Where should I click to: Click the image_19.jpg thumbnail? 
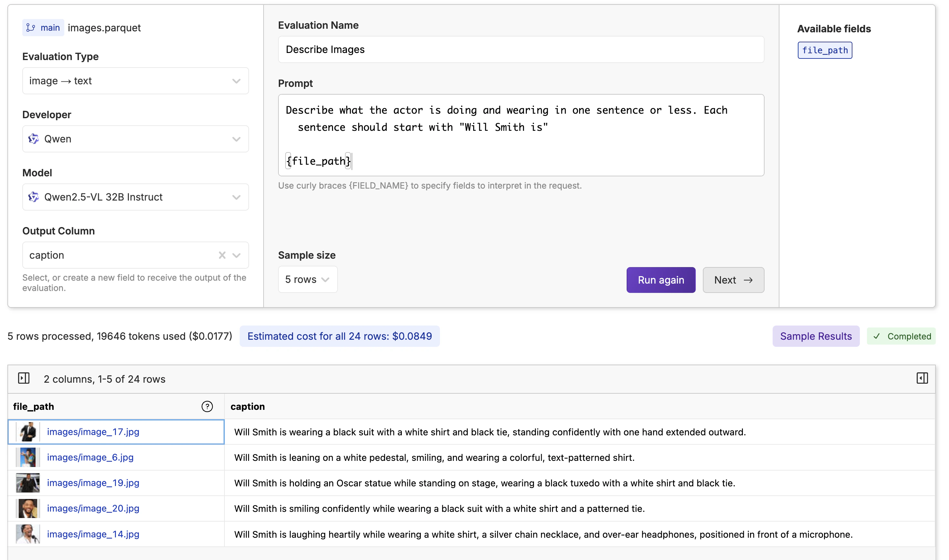[x=27, y=483]
